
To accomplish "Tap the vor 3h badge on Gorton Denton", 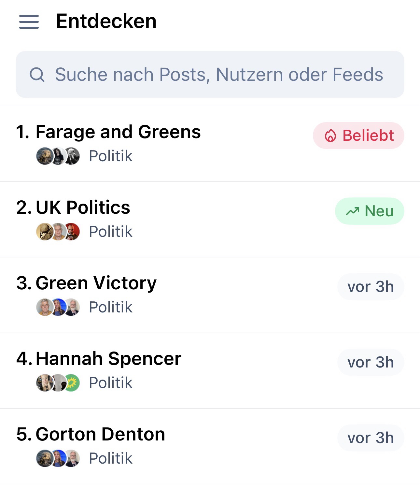I will click(x=371, y=438).
